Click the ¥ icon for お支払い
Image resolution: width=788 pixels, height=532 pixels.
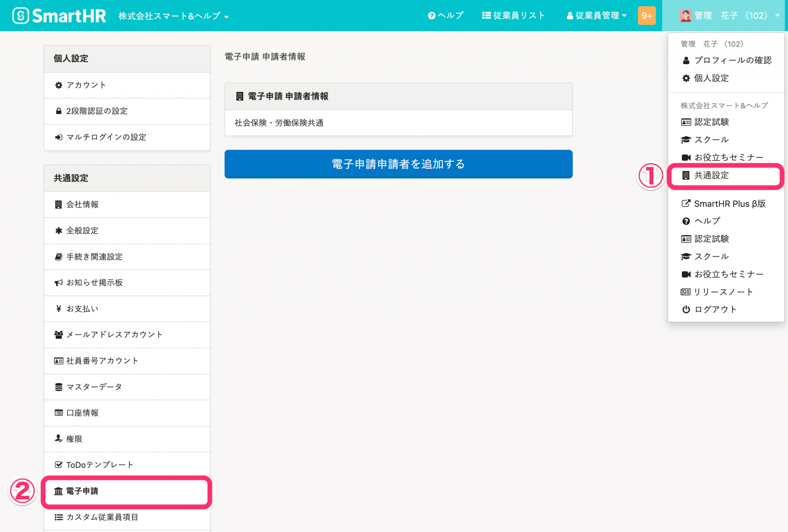pyautogui.click(x=58, y=309)
